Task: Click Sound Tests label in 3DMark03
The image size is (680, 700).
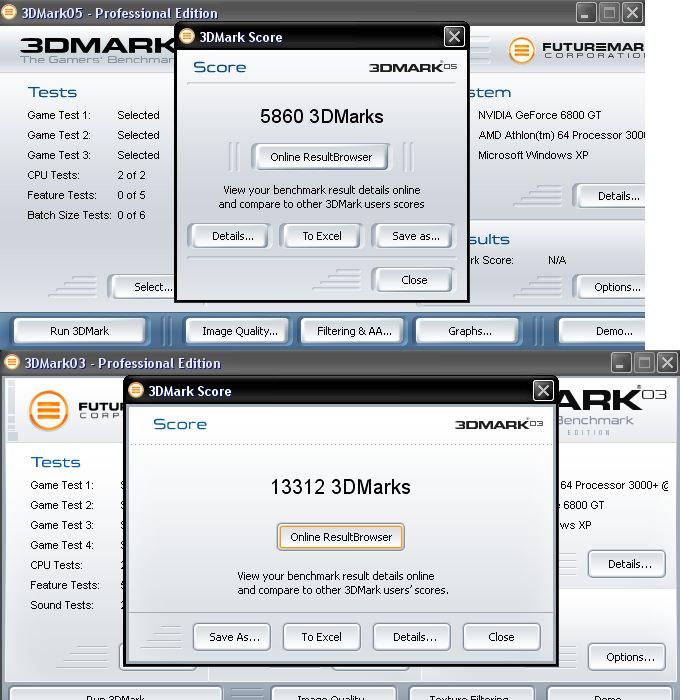Action: [x=62, y=605]
